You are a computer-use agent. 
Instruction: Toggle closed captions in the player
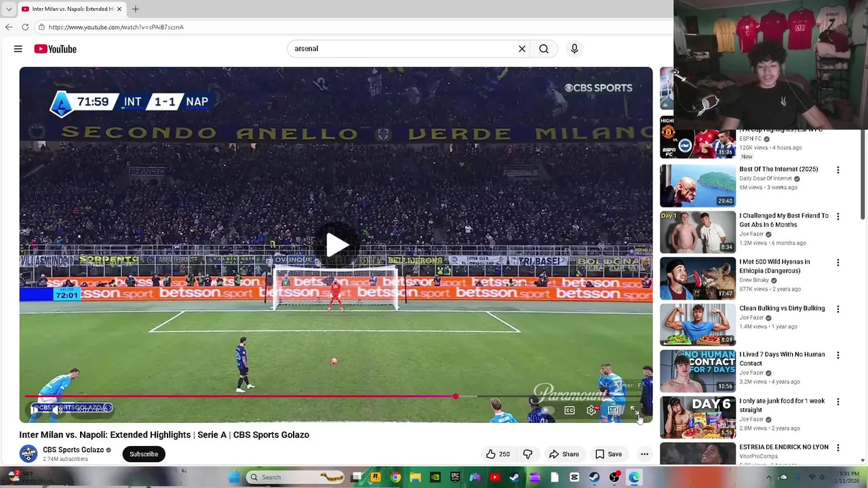[x=570, y=410]
